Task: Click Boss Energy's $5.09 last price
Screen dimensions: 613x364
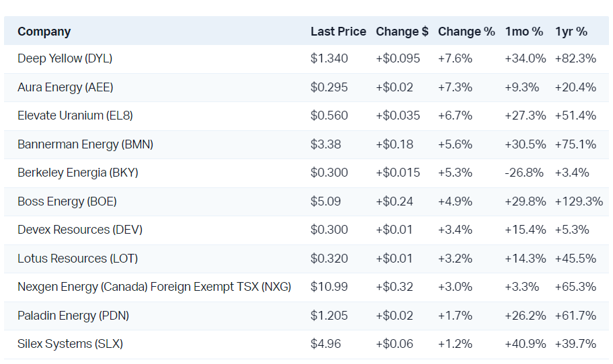Action: click(x=325, y=201)
